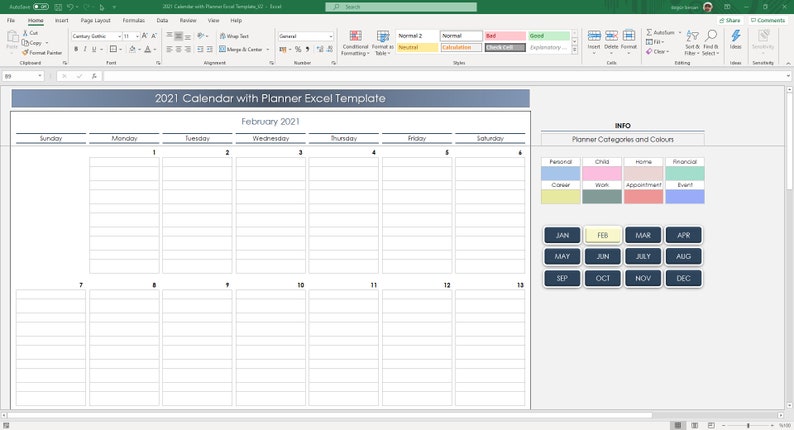The height and width of the screenshot is (430, 794).
Task: Toggle italic formatting
Action: (85, 49)
